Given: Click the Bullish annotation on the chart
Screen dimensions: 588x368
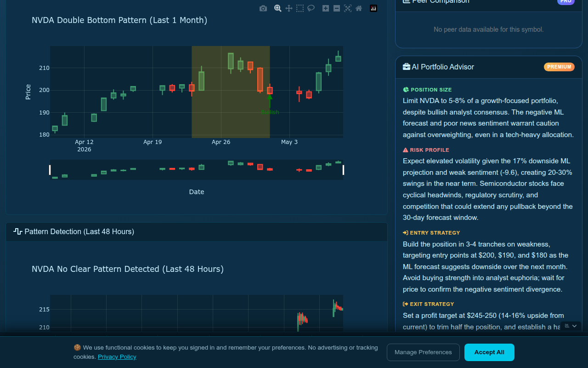Looking at the screenshot, I should 270,112.
